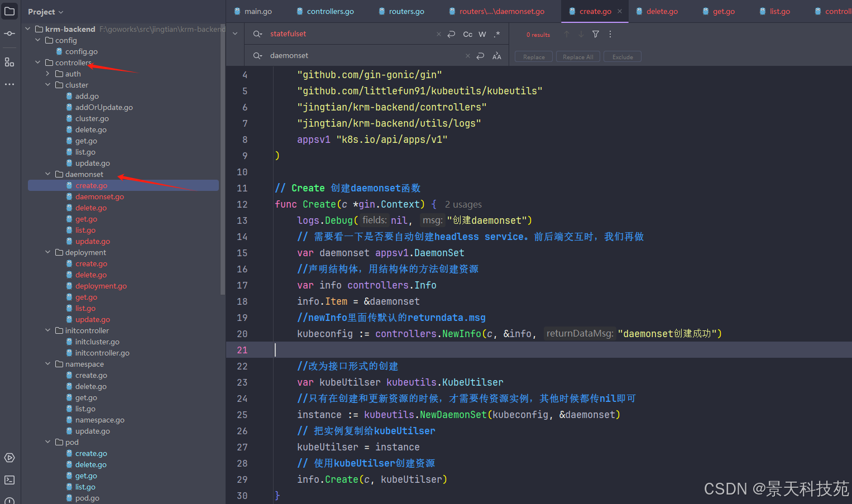This screenshot has height=504, width=852.
Task: Expand the auth folder
Action: [x=48, y=74]
